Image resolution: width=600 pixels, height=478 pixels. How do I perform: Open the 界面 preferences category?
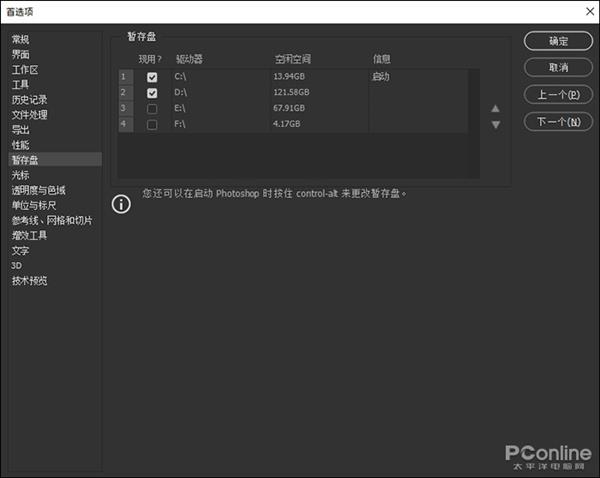click(x=20, y=54)
